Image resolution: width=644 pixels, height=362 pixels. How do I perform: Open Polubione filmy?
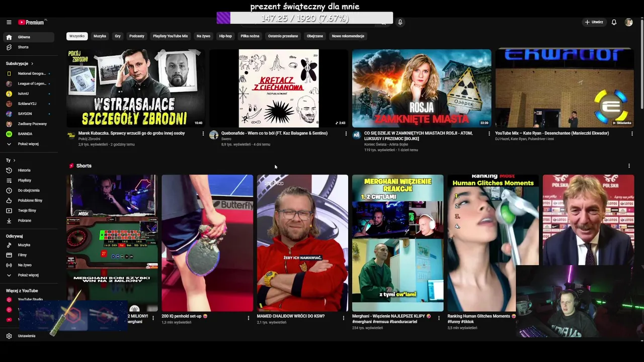click(29, 201)
